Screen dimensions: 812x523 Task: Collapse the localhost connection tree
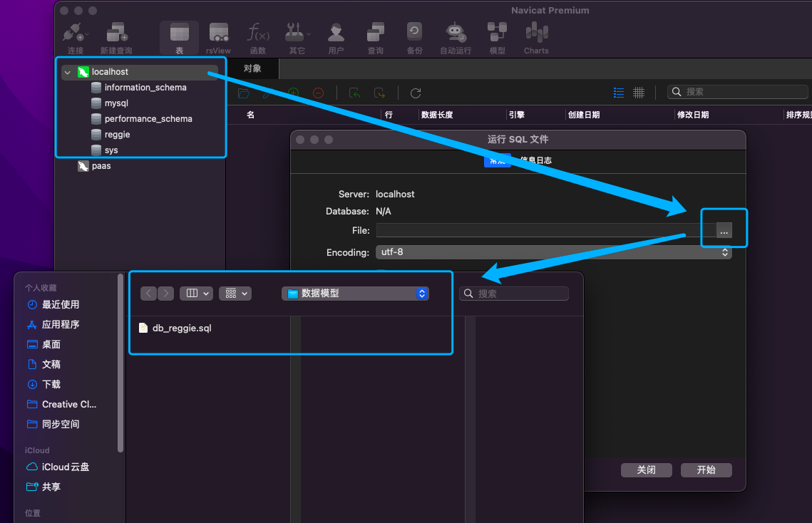tap(67, 72)
